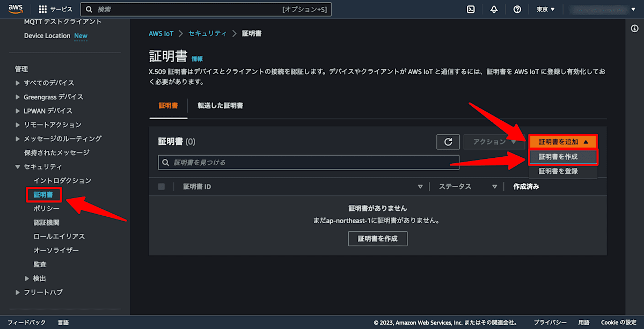Open the info panel icon at right edge

(x=635, y=28)
